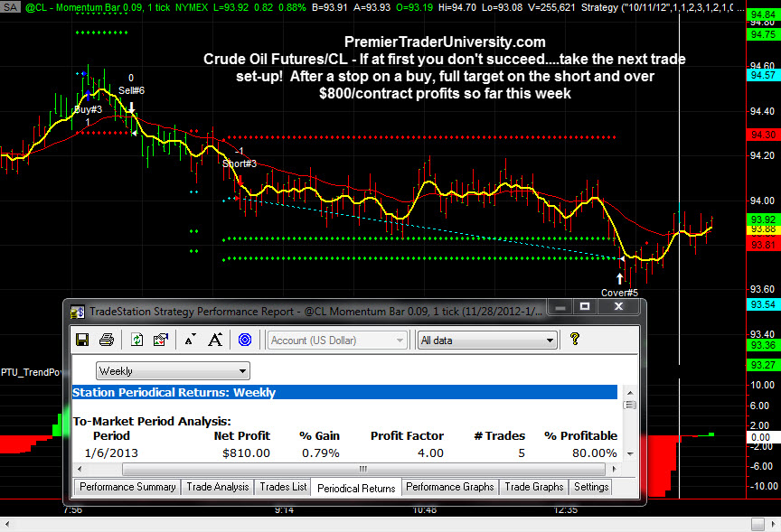781x532 pixels.
Task: Click the Short#3 trade marker on chart
Action: pyautogui.click(x=240, y=163)
